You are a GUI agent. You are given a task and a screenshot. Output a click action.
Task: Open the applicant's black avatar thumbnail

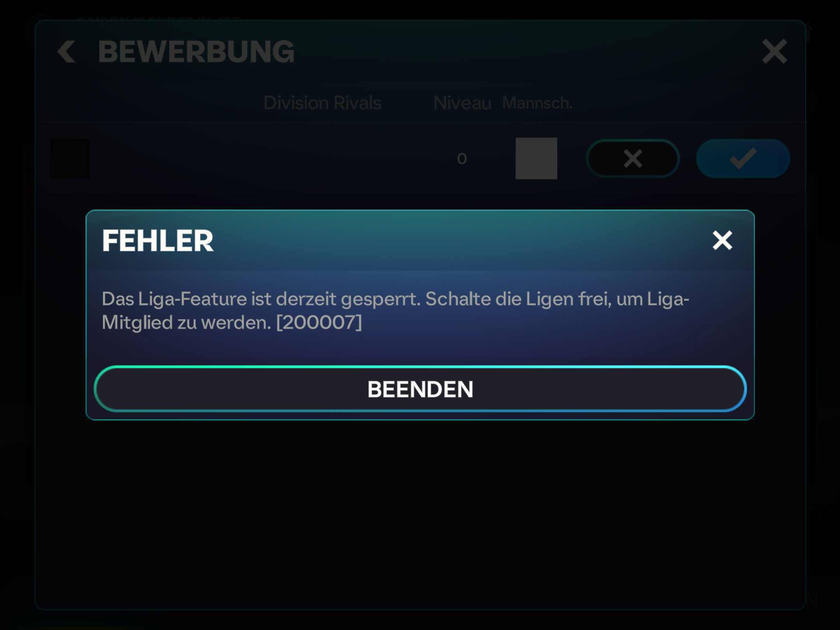coord(70,158)
